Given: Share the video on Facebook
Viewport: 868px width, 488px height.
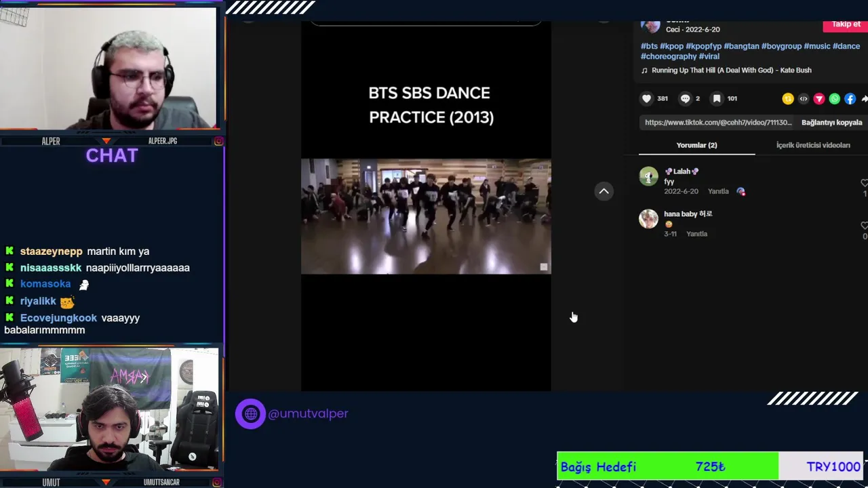Looking at the screenshot, I should [850, 99].
